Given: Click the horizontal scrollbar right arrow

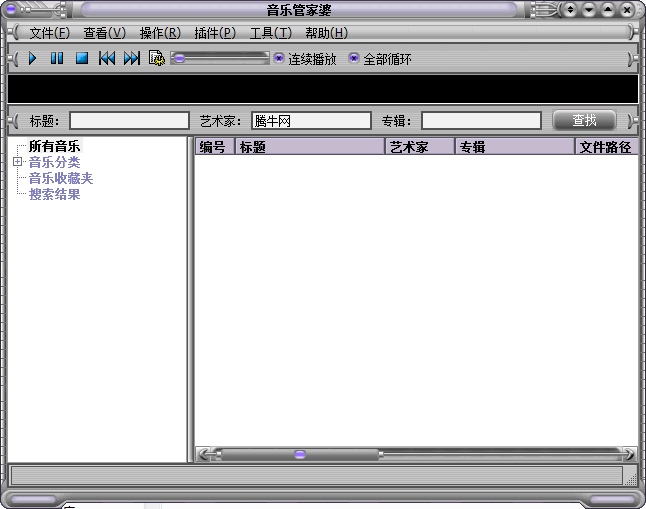Looking at the screenshot, I should click(630, 454).
